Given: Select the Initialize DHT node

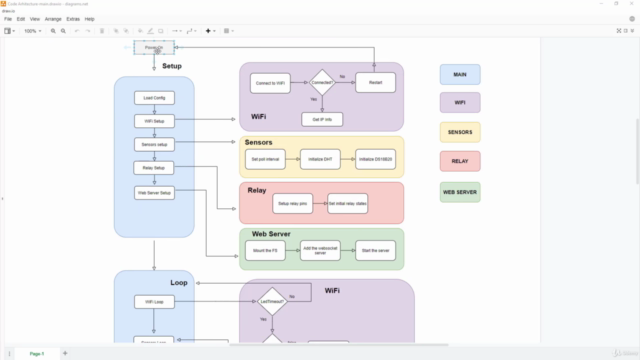Looking at the screenshot, I should (320, 159).
